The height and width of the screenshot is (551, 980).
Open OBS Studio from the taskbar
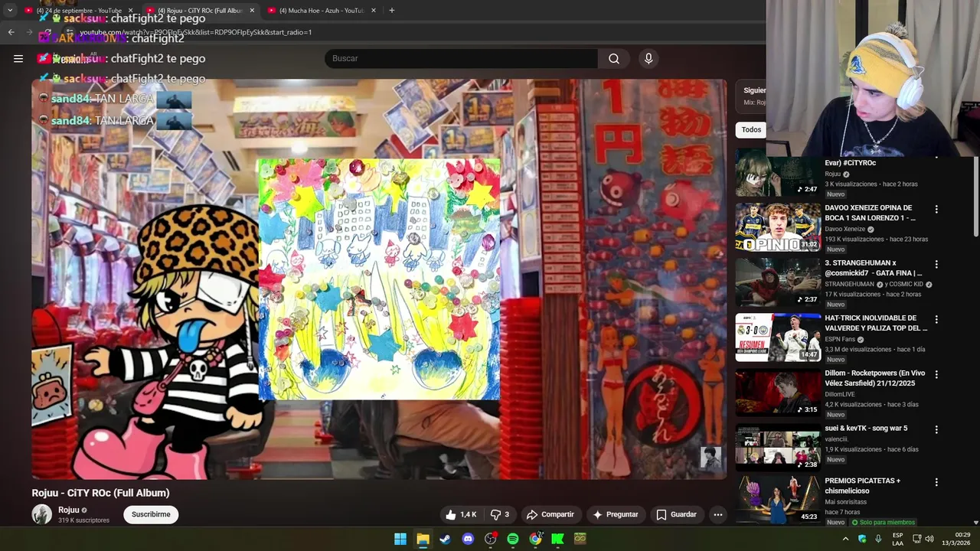click(x=490, y=539)
